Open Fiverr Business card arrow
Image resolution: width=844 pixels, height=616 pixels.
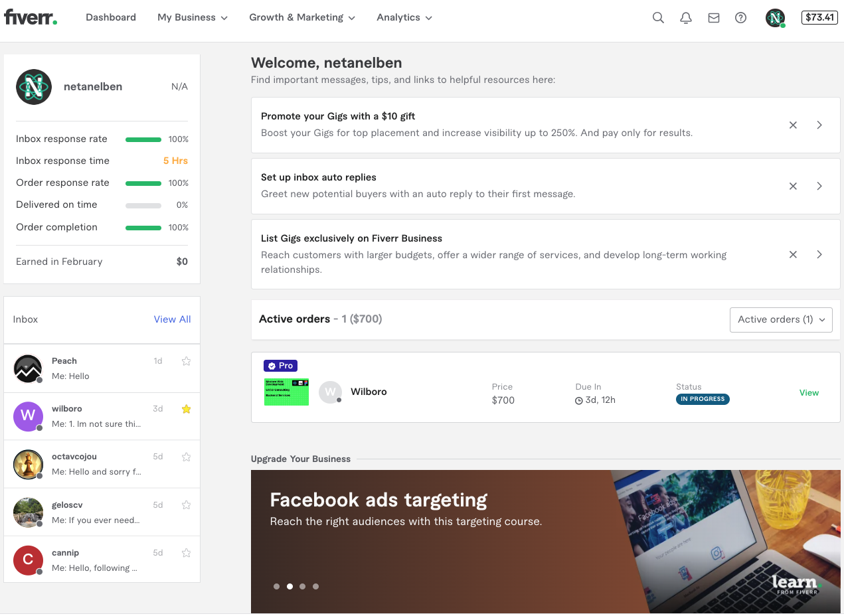pyautogui.click(x=819, y=254)
